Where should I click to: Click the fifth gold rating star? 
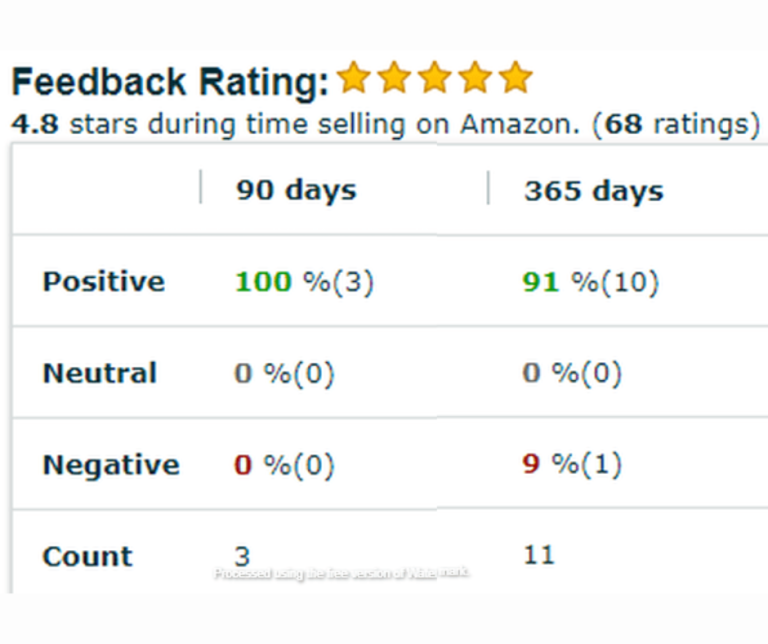(x=514, y=78)
